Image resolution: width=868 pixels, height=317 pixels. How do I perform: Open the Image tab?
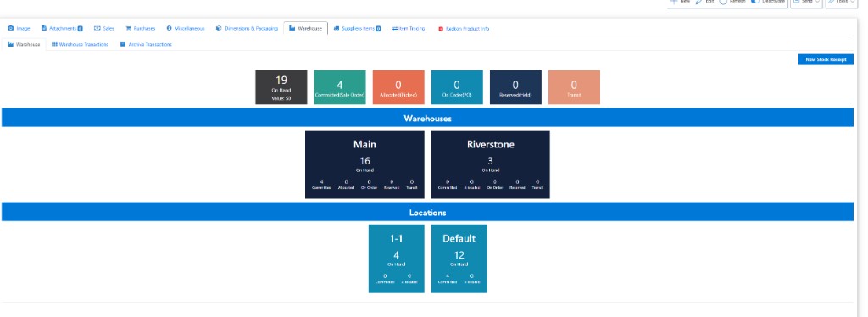(x=19, y=28)
